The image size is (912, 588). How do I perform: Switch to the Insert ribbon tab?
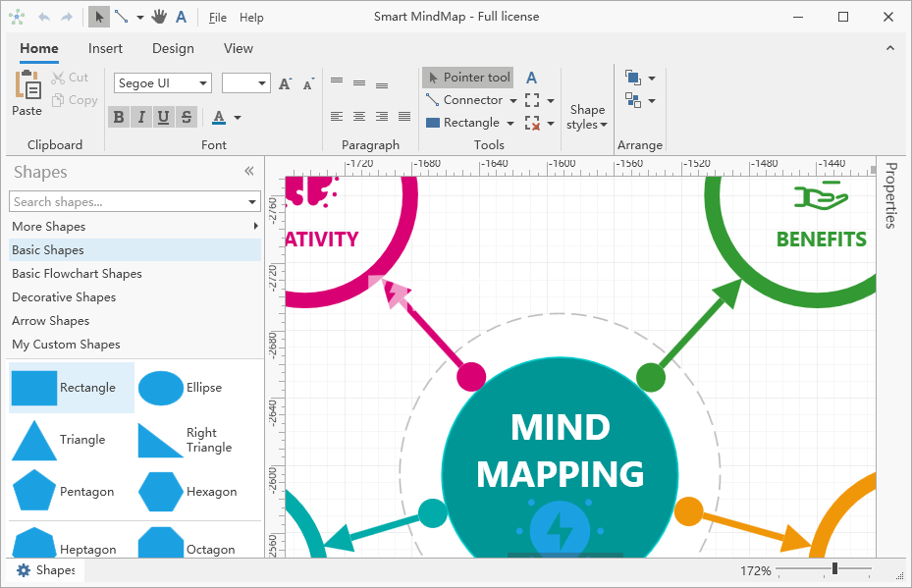click(105, 48)
